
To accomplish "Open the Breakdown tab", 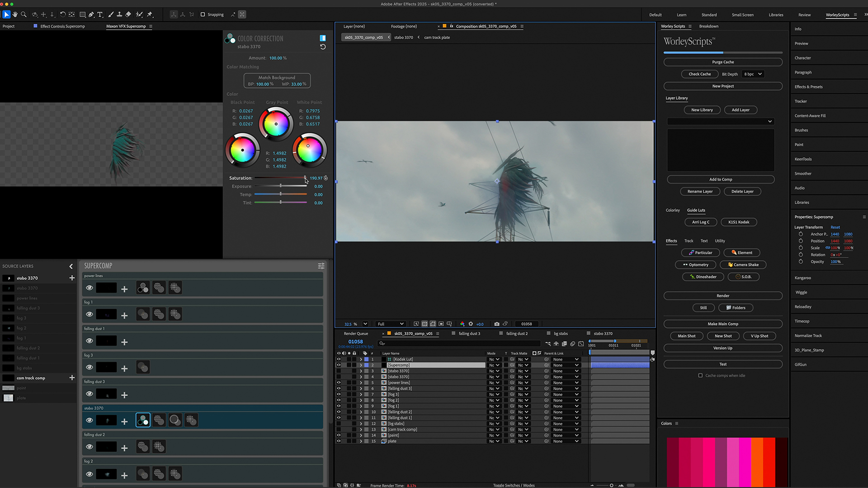I will (x=708, y=26).
